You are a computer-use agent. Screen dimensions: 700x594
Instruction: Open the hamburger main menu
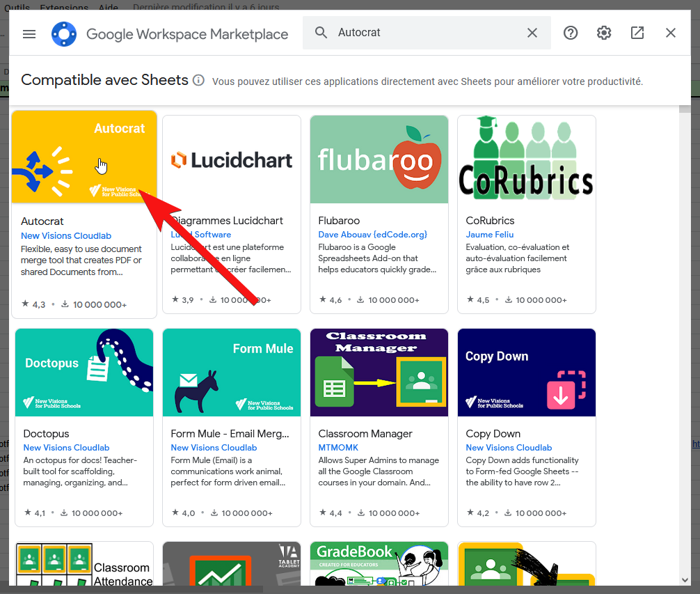(x=29, y=33)
